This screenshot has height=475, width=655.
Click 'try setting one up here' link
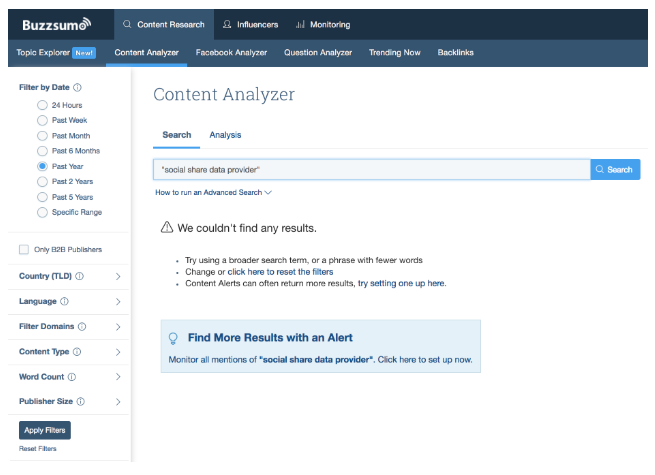point(402,283)
